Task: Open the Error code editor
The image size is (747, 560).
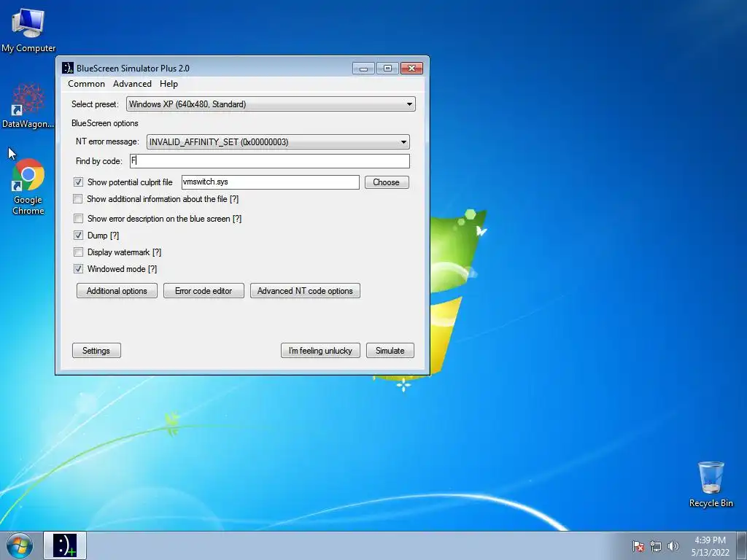Action: point(204,291)
